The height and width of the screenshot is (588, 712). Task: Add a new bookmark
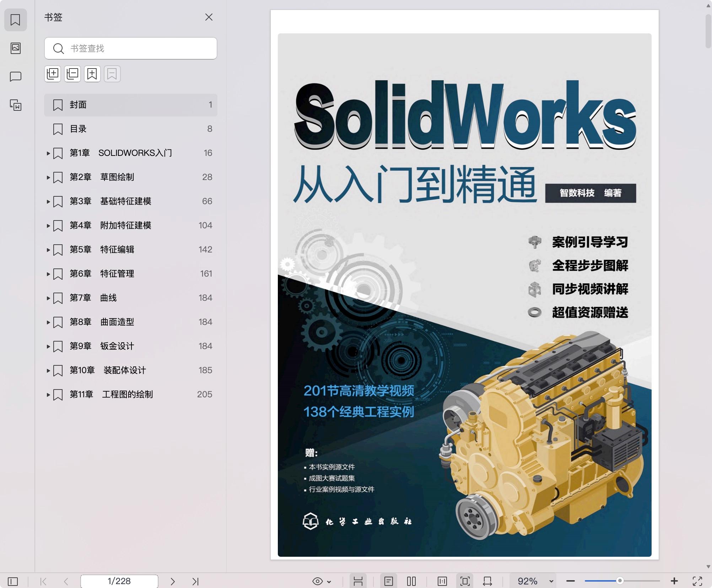tap(92, 74)
